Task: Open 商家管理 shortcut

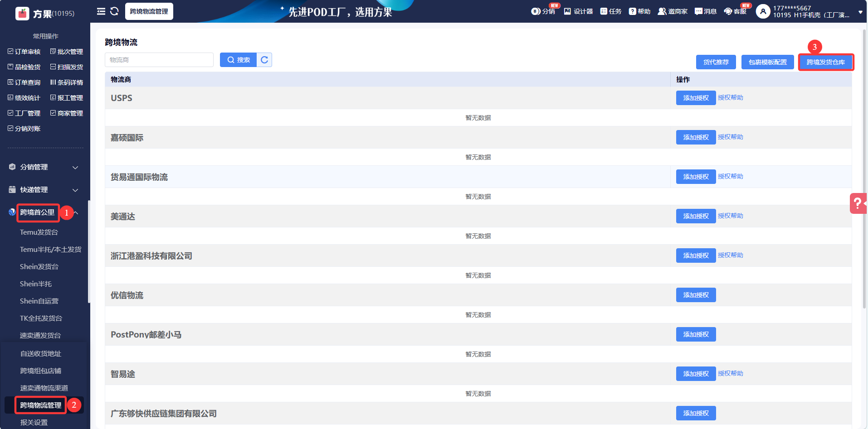Action: pos(67,113)
